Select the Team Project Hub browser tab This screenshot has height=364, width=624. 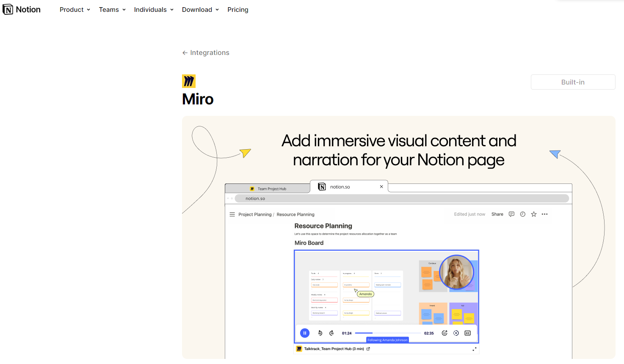click(x=268, y=189)
